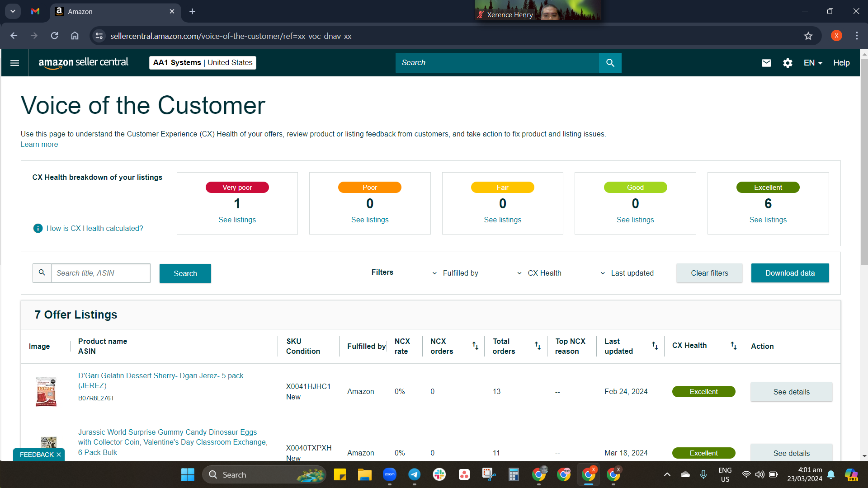See details for Jurassic World Gummy Candy
The image size is (868, 488).
point(791,453)
